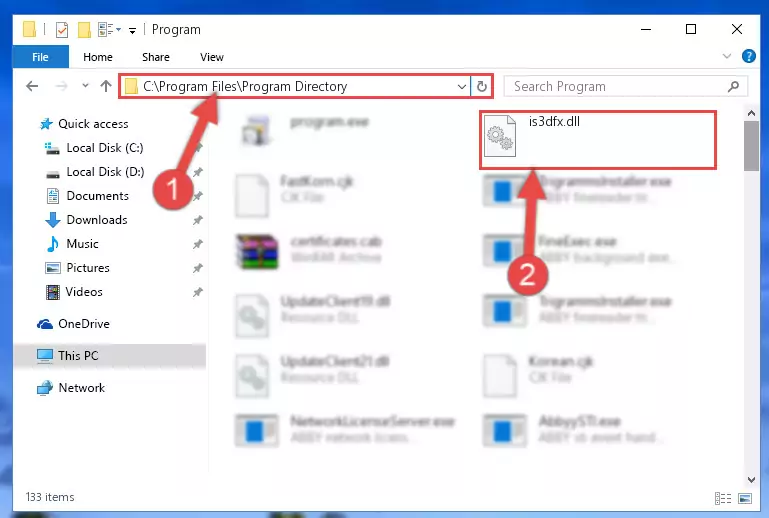Viewport: 769px width, 518px height.
Task: Click the folder icon in title bar
Action: (29, 29)
